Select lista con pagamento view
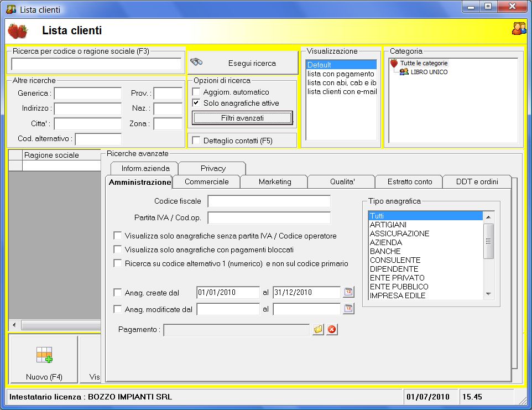 [341, 74]
